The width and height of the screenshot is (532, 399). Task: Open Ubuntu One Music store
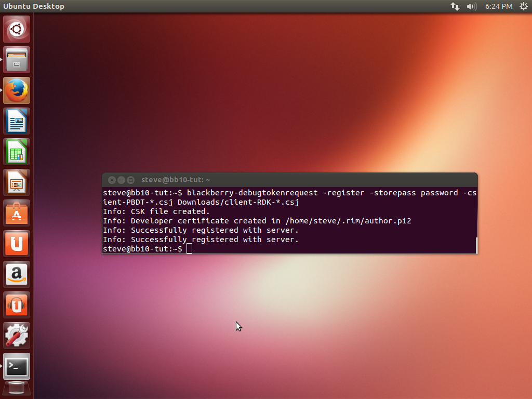17,305
